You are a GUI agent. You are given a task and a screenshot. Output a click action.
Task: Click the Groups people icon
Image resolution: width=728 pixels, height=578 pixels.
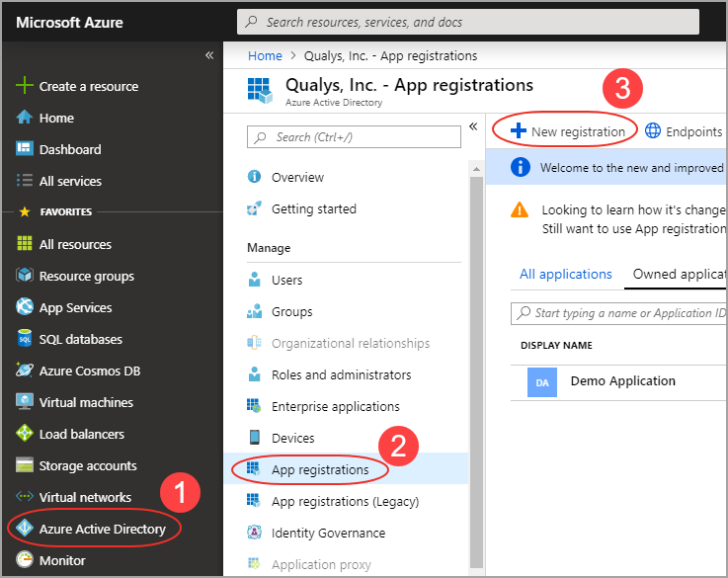pyautogui.click(x=254, y=311)
